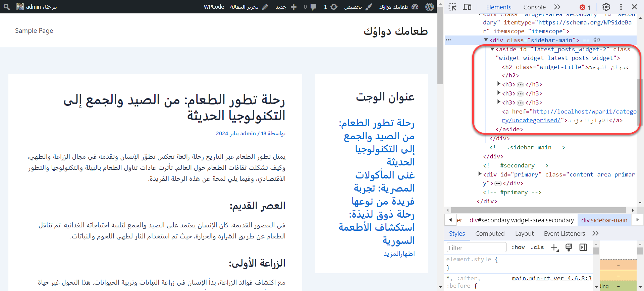The width and height of the screenshot is (644, 291).
Task: Toggle the device toolbar icon
Action: [467, 7]
